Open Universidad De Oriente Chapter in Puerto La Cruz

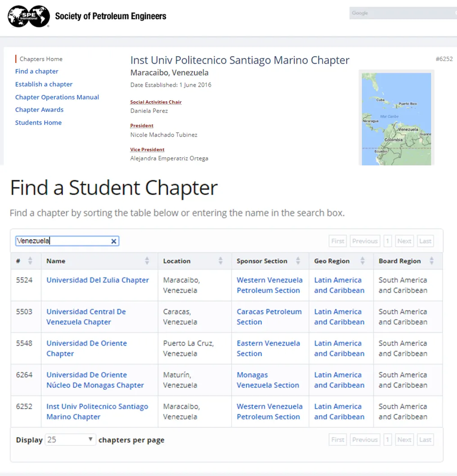(87, 348)
